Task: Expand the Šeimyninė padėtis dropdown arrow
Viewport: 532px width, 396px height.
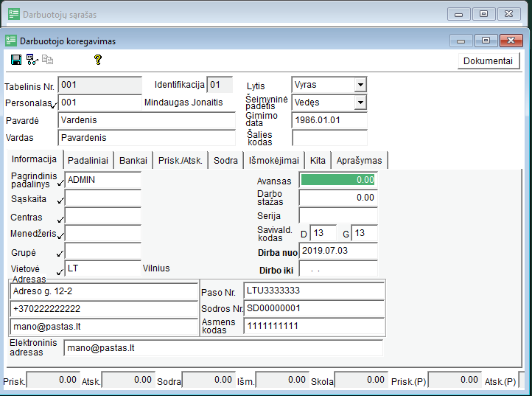Action: tap(360, 103)
